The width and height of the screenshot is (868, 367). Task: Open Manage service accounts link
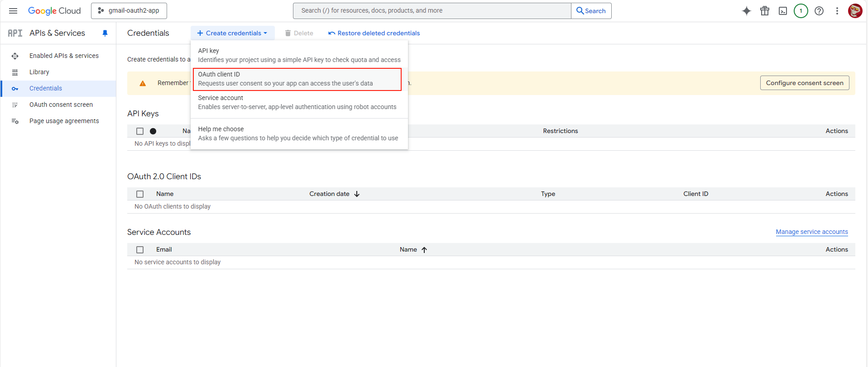click(x=812, y=232)
